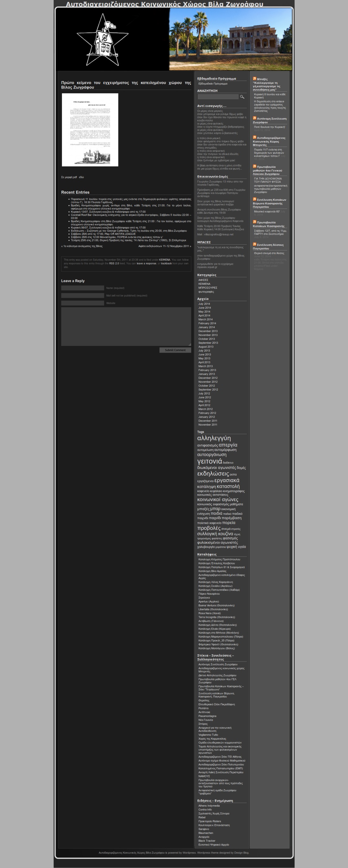Open the KEIMENA category link in sidebar
The image size is (348, 868).
[x=204, y=284]
